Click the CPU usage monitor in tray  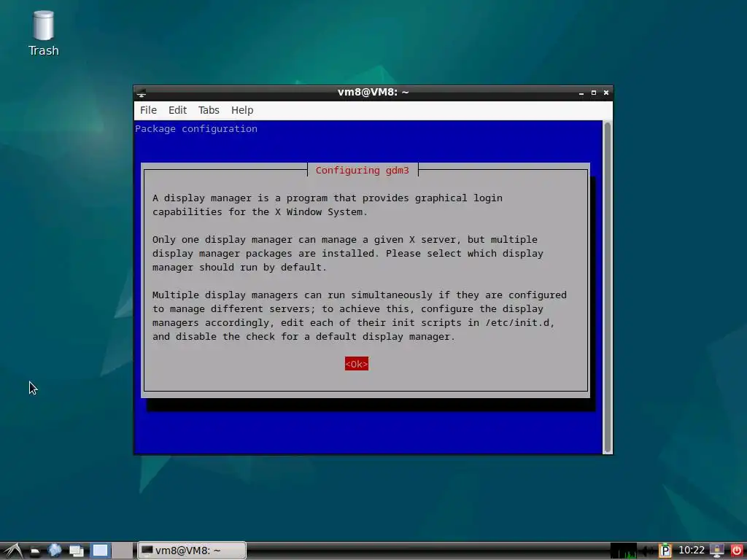[x=624, y=551]
